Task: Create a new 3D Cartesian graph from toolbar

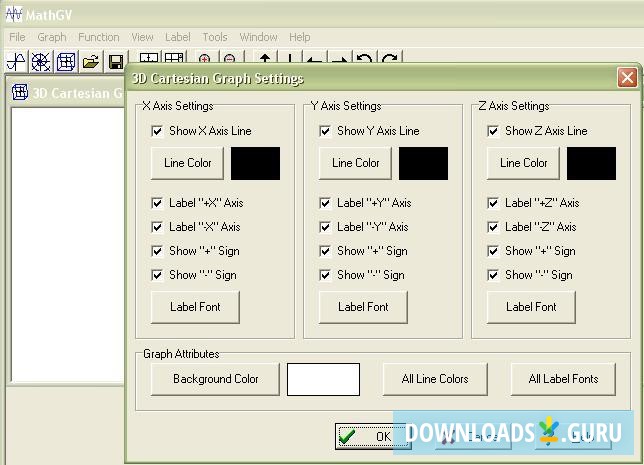Action: (x=66, y=62)
